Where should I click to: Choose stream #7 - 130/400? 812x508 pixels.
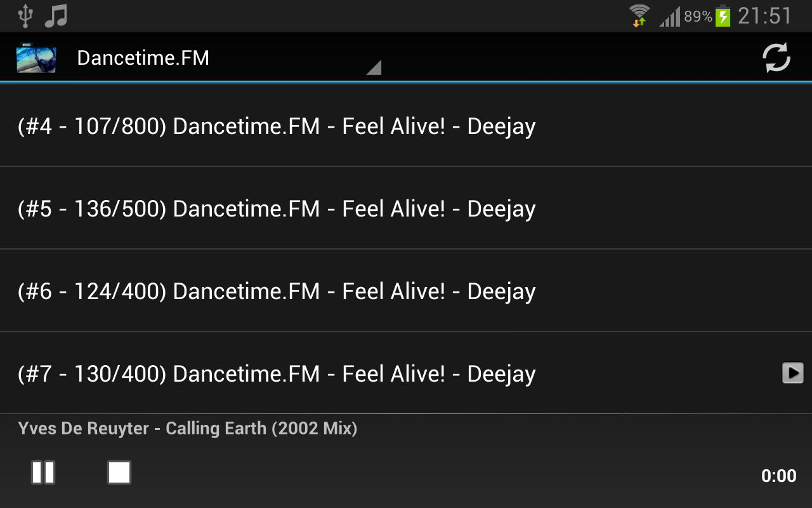click(406, 373)
